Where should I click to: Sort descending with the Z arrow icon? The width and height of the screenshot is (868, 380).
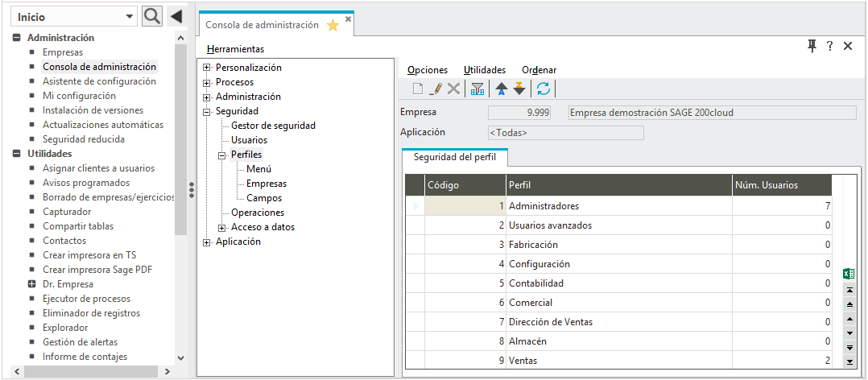(x=519, y=89)
